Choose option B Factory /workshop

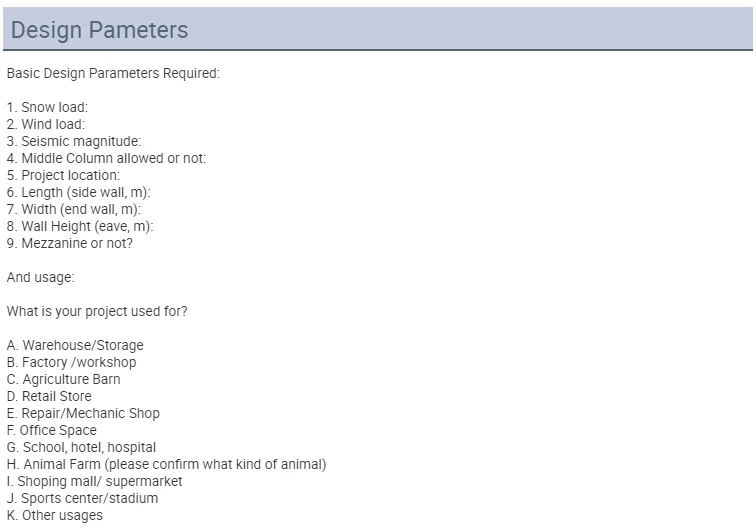(x=71, y=362)
